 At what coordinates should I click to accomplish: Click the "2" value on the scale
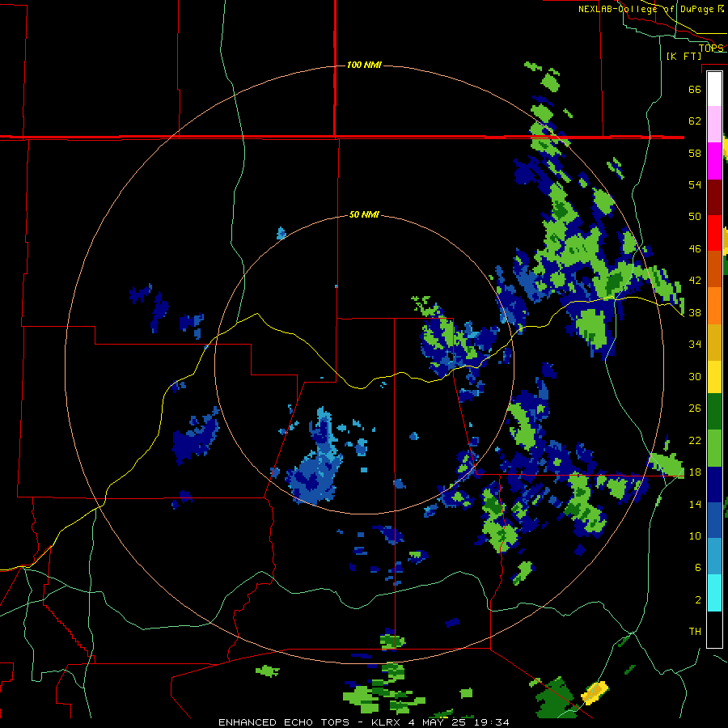[698, 600]
